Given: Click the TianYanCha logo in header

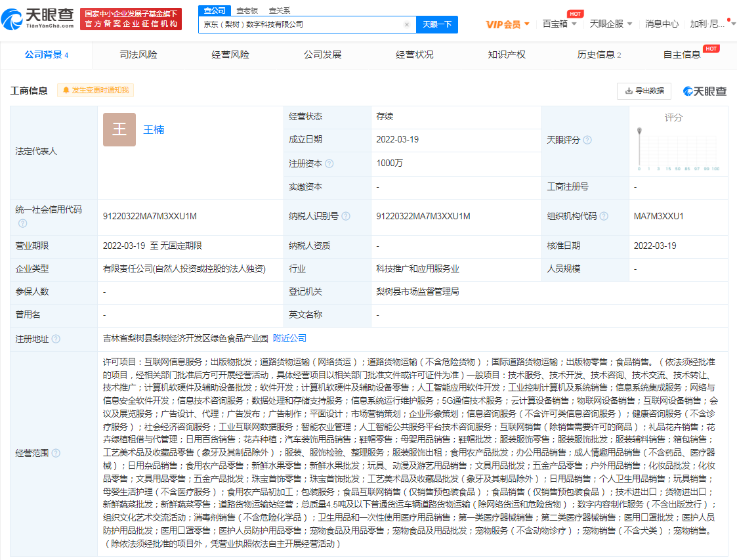Looking at the screenshot, I should click(37, 19).
